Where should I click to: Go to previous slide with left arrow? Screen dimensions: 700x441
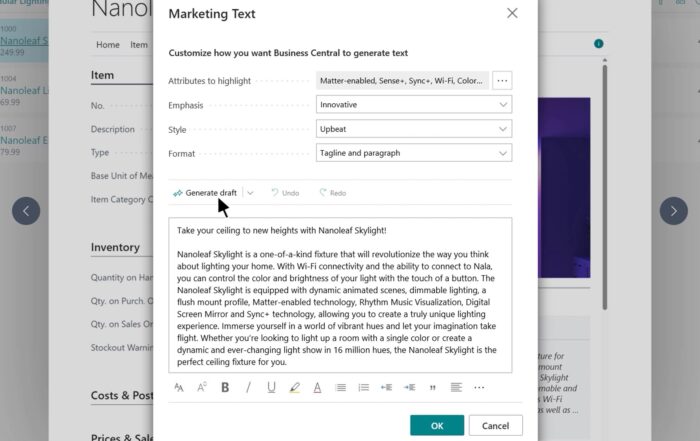26,211
